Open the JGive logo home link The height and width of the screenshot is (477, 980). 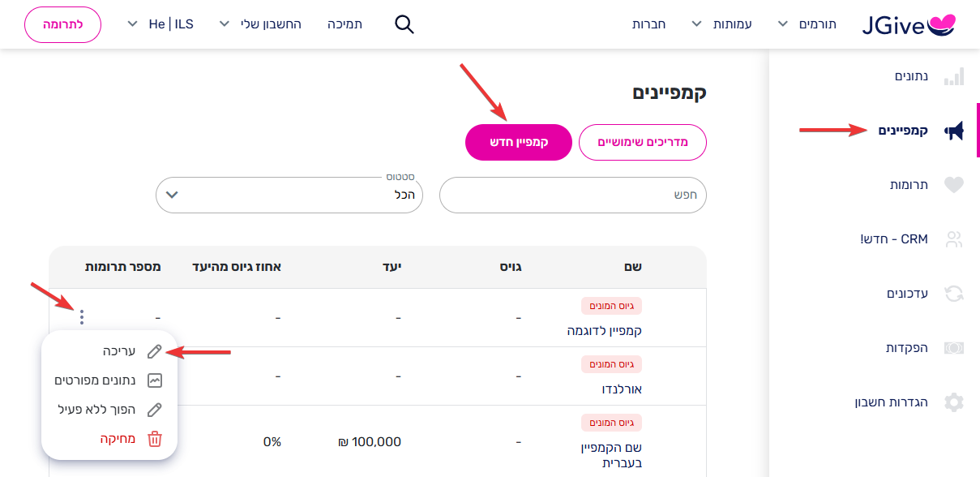pyautogui.click(x=909, y=24)
